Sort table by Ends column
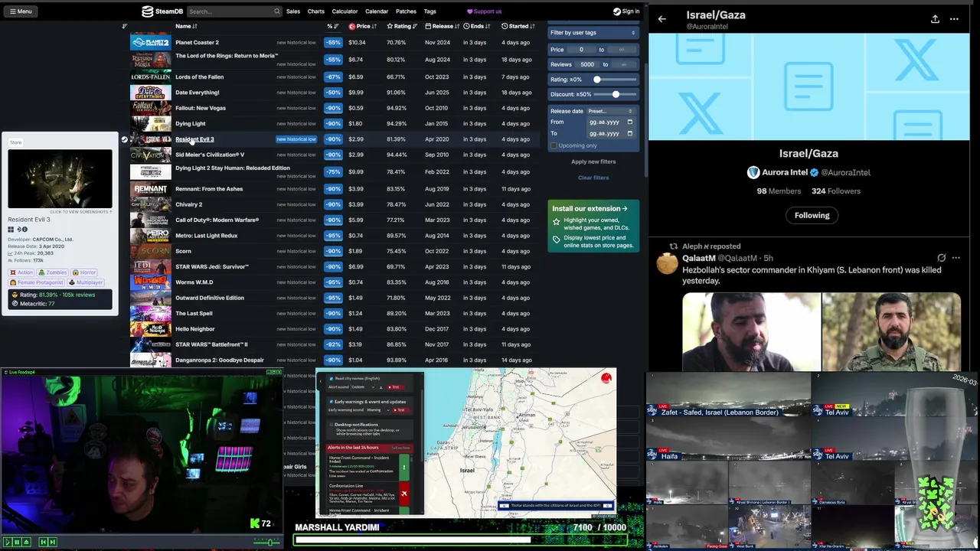980x551 pixels. [x=477, y=26]
